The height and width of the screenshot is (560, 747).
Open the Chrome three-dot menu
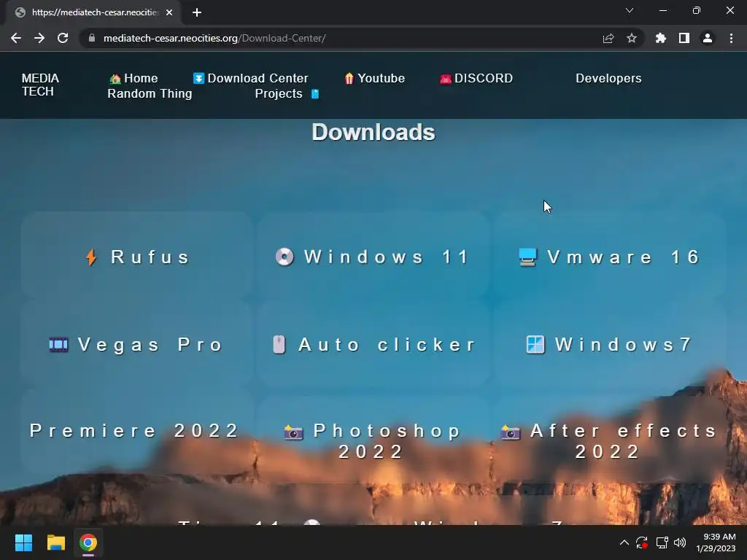tap(731, 38)
